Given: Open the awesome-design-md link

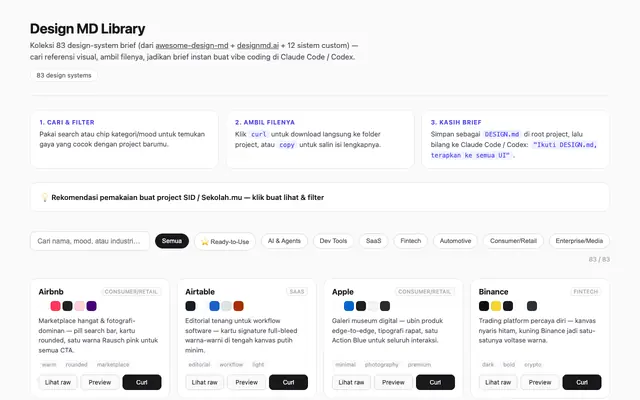Looking at the screenshot, I should (x=192, y=45).
